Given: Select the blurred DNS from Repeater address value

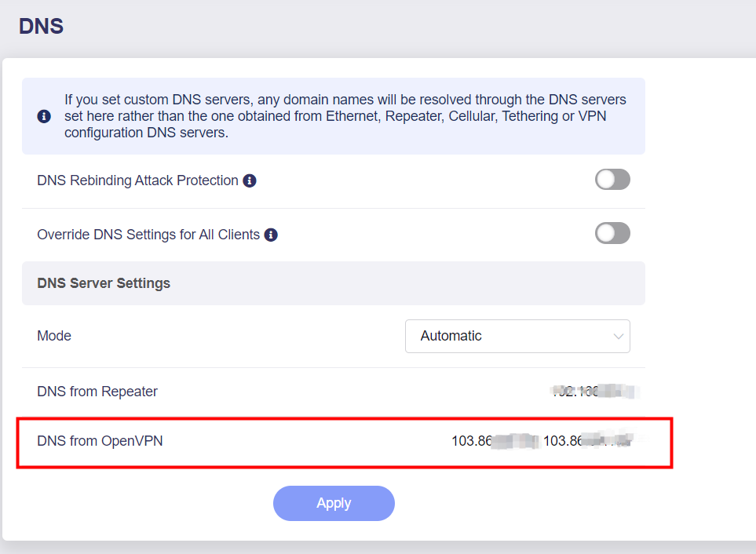Looking at the screenshot, I should click(594, 392).
